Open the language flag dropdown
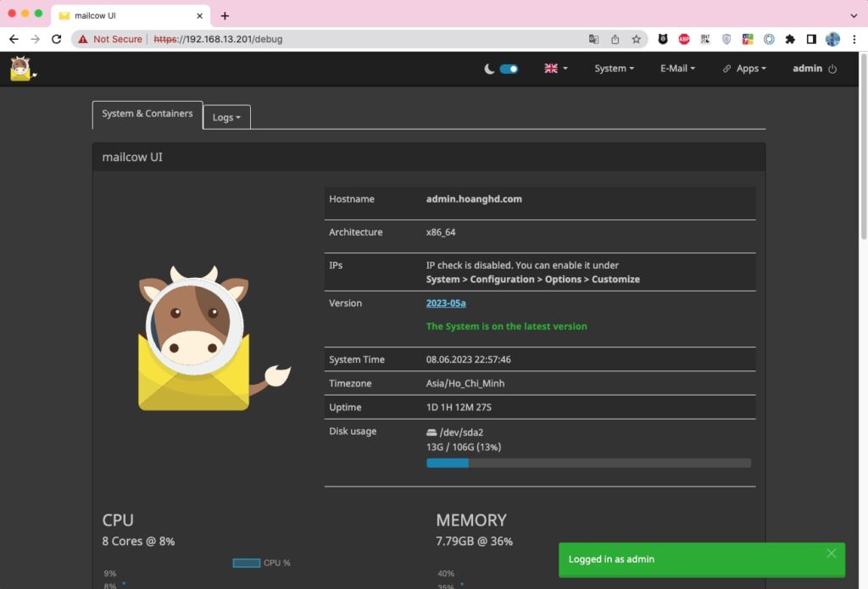Image resolution: width=868 pixels, height=589 pixels. coord(556,68)
